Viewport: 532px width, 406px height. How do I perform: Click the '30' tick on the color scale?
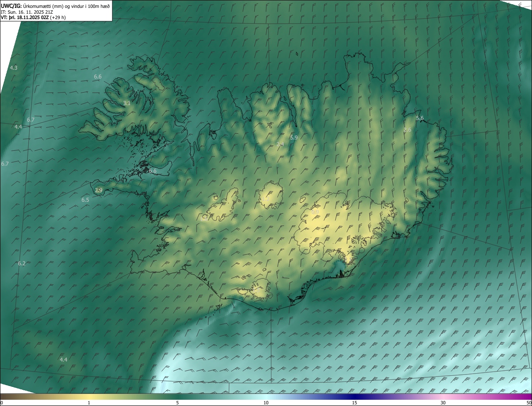pyautogui.click(x=443, y=403)
